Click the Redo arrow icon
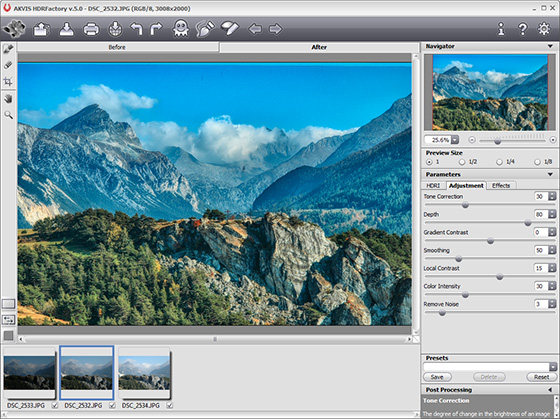Viewport: 560px width, 419px height. point(156,29)
